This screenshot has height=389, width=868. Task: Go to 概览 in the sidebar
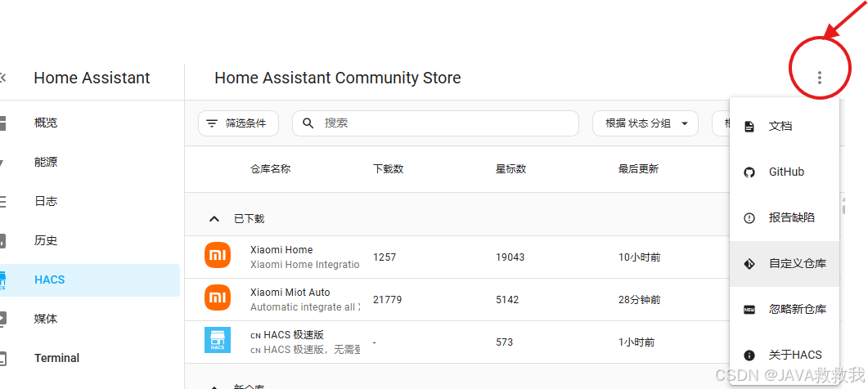(90, 123)
